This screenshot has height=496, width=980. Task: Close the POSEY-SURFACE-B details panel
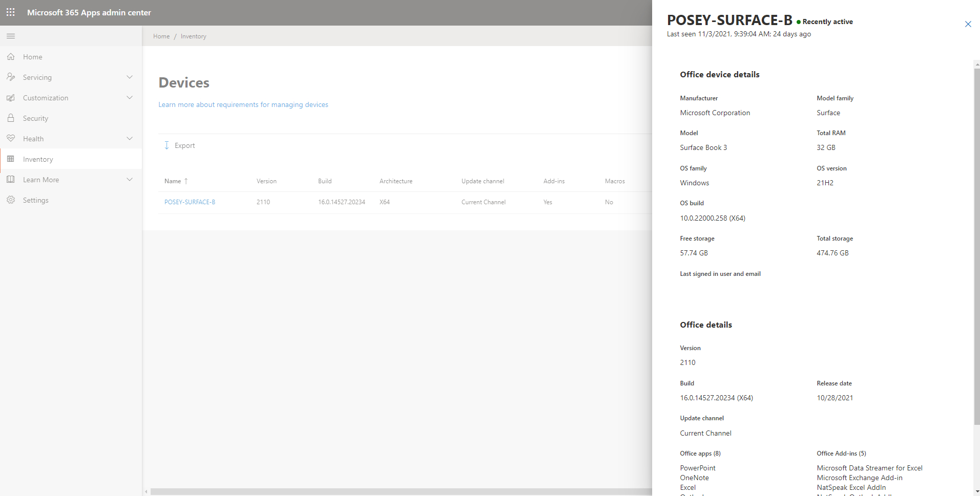(968, 24)
